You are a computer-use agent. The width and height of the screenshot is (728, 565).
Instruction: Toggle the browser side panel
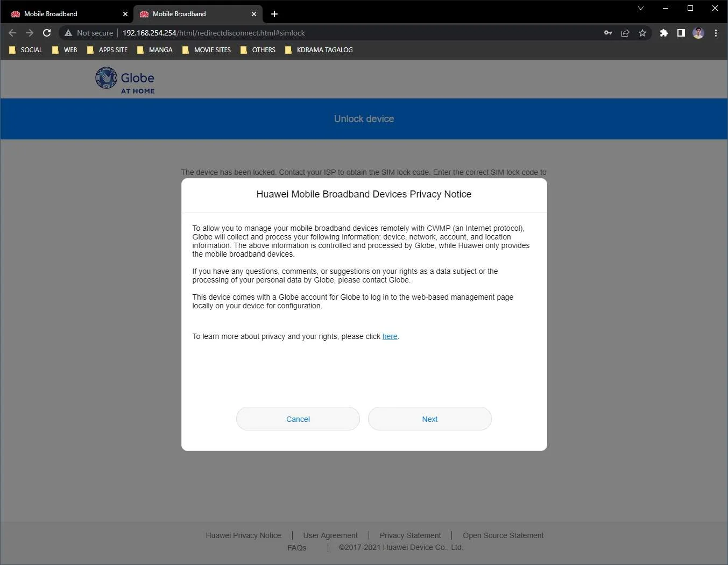tap(681, 33)
